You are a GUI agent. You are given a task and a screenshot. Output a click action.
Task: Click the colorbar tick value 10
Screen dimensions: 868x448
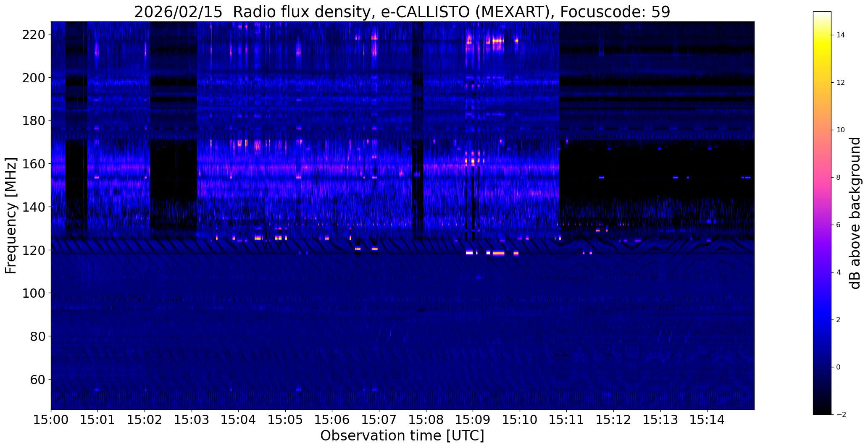pos(841,130)
